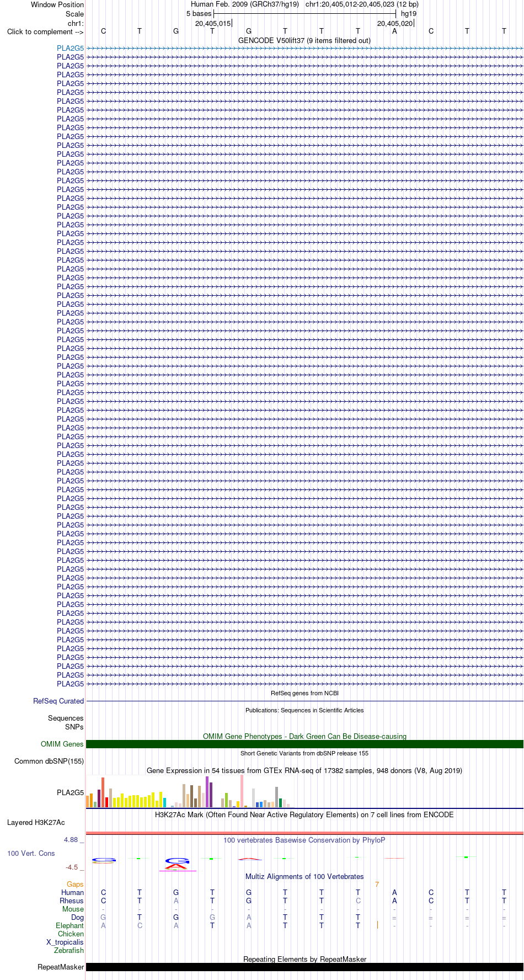Click the '100 Vert. Cons' track label
The image size is (524, 980).
click(x=31, y=854)
